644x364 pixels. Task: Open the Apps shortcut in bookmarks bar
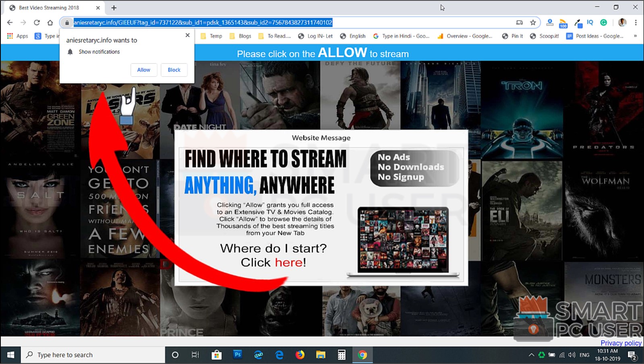click(18, 36)
